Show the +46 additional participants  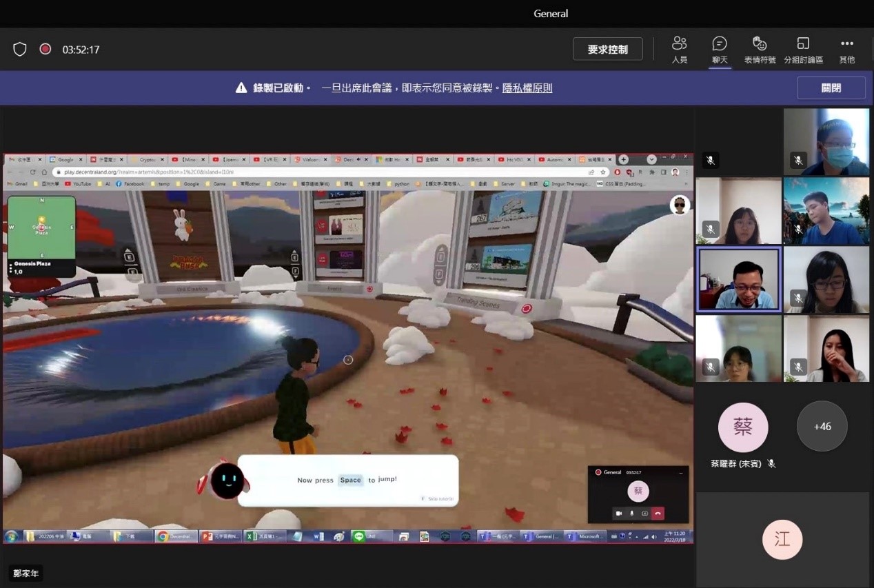pos(822,427)
